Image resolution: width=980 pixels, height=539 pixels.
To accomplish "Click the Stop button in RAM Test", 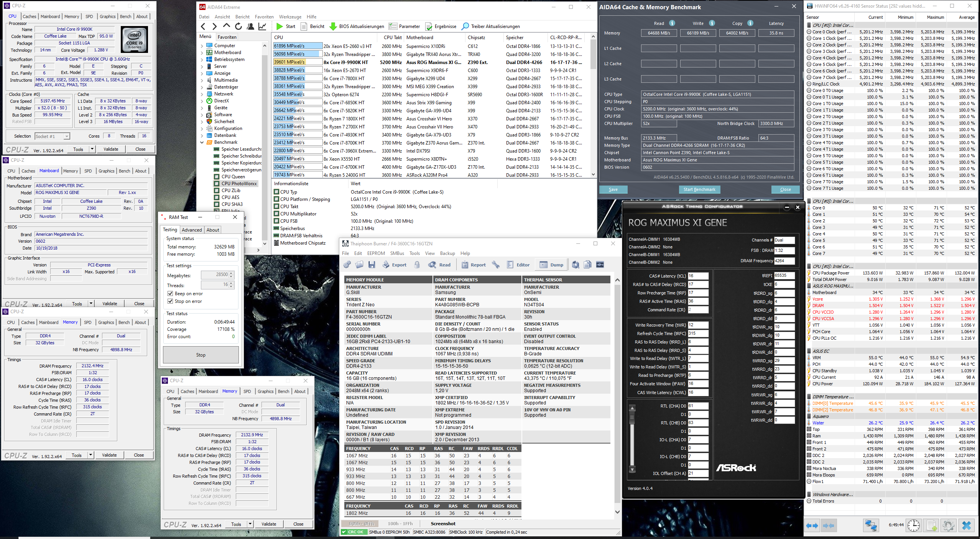I will (201, 355).
